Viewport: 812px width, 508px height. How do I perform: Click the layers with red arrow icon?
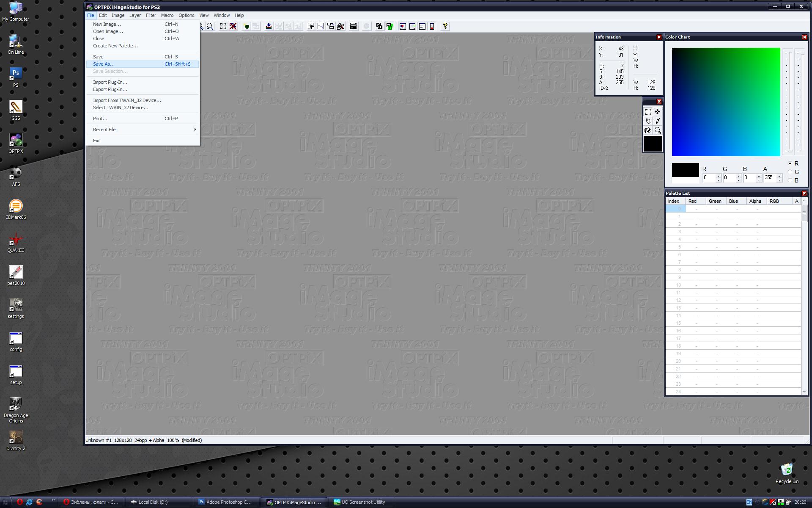click(340, 26)
